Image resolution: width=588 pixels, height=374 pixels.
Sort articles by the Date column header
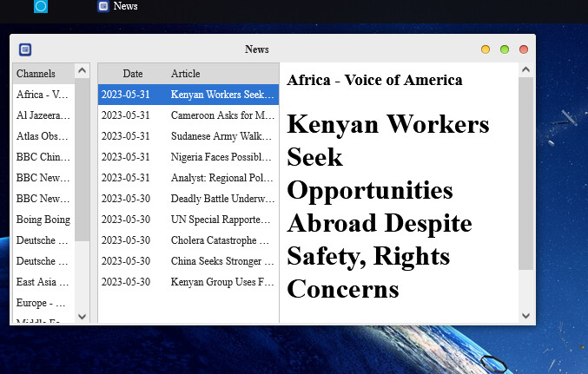(133, 74)
